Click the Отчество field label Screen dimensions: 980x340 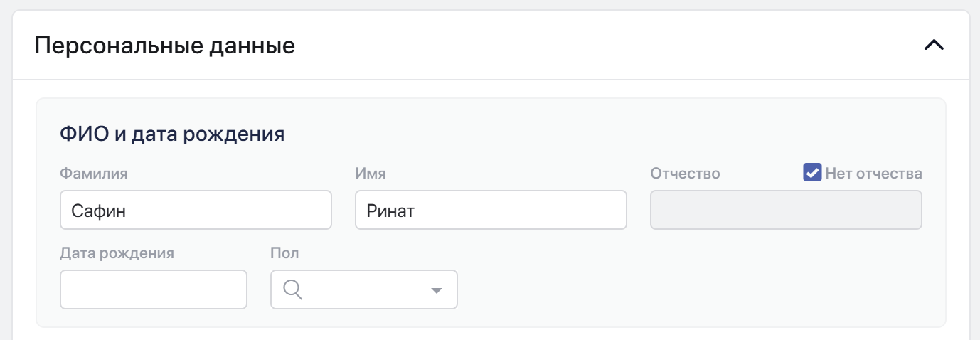[685, 173]
